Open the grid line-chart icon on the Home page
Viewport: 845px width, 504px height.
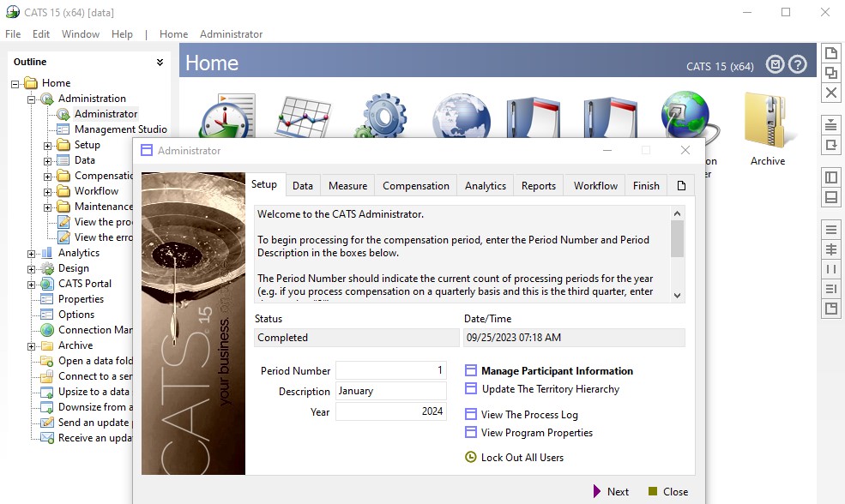(x=304, y=117)
